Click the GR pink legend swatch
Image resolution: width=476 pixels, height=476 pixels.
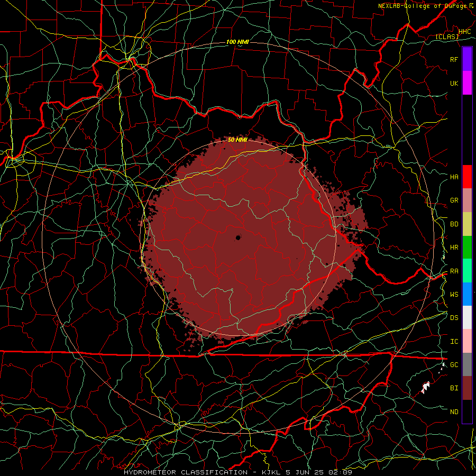tap(467, 200)
